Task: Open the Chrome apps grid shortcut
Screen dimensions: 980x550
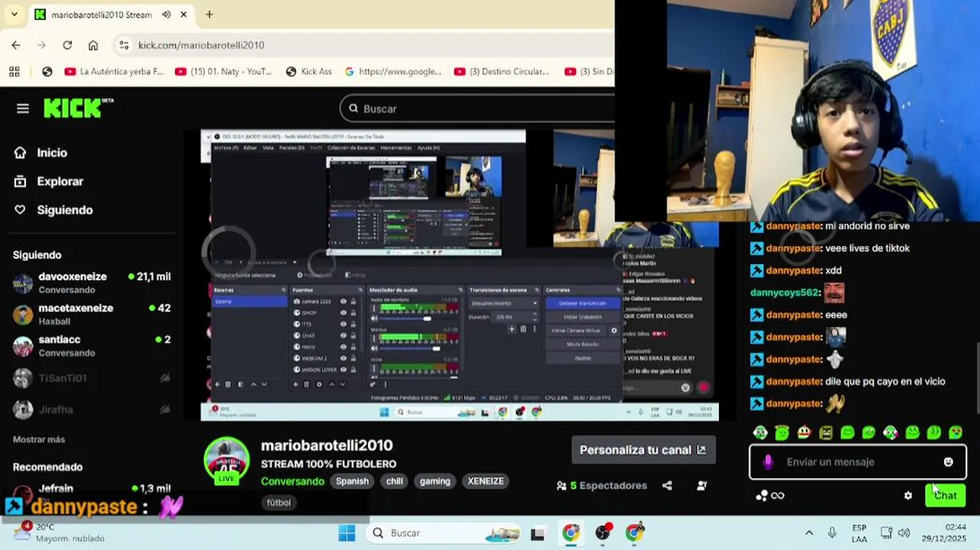Action: pos(14,72)
